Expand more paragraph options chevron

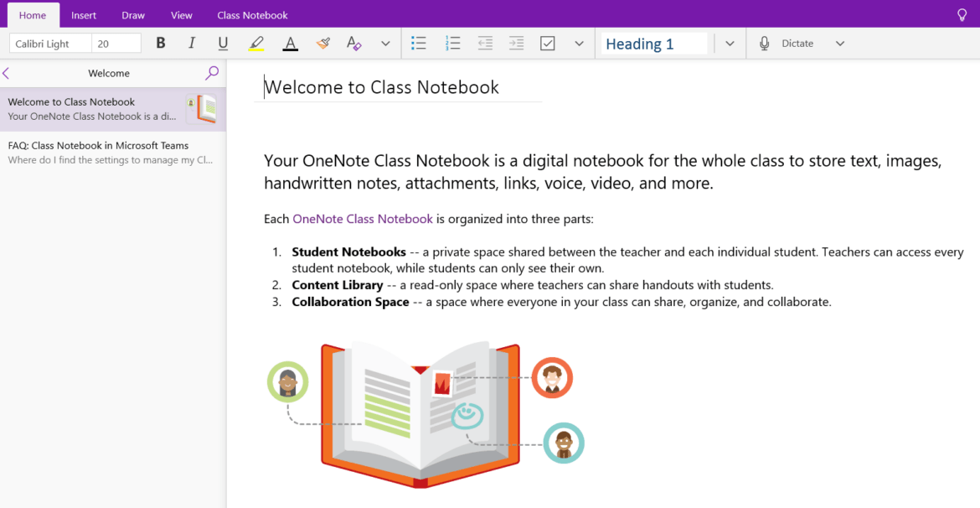click(580, 43)
